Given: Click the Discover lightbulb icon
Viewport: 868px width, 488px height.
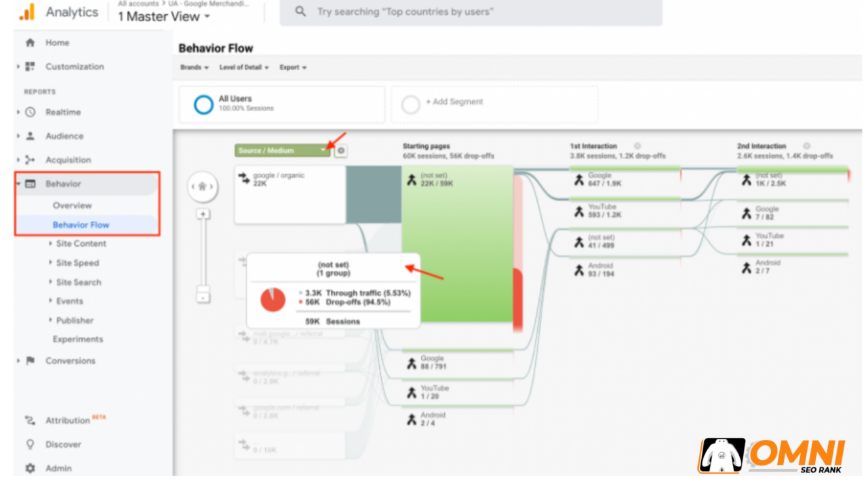Looking at the screenshot, I should [30, 445].
